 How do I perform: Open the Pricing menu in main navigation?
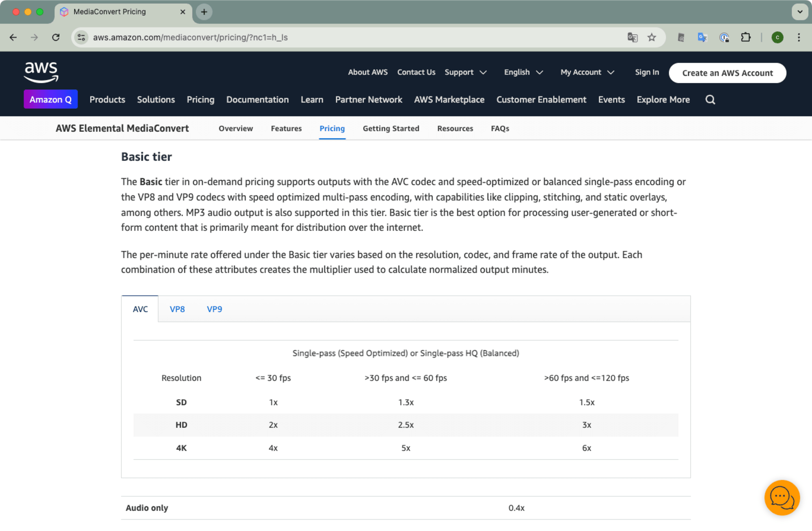pyautogui.click(x=201, y=99)
